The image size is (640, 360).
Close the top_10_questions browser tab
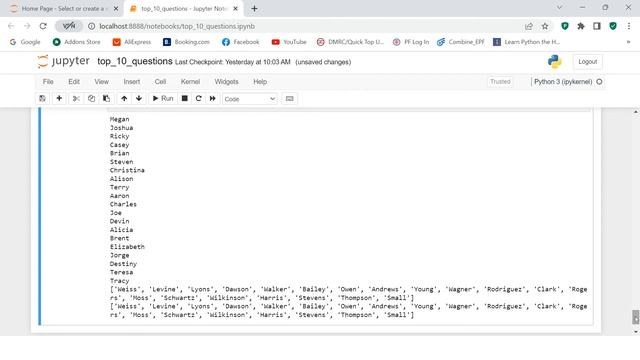pos(236,9)
